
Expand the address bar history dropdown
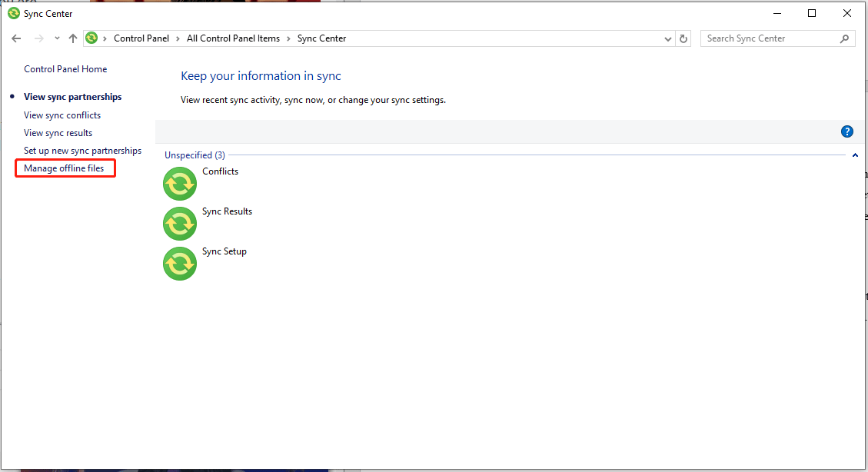[667, 38]
